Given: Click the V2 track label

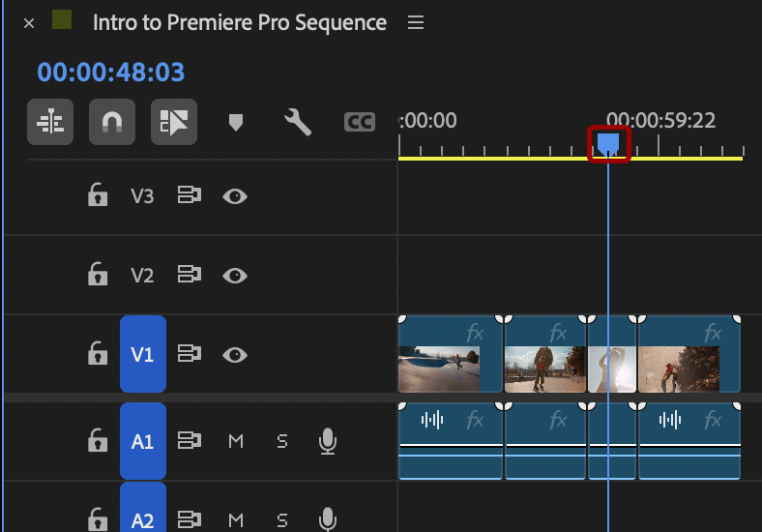Looking at the screenshot, I should pyautogui.click(x=142, y=276).
